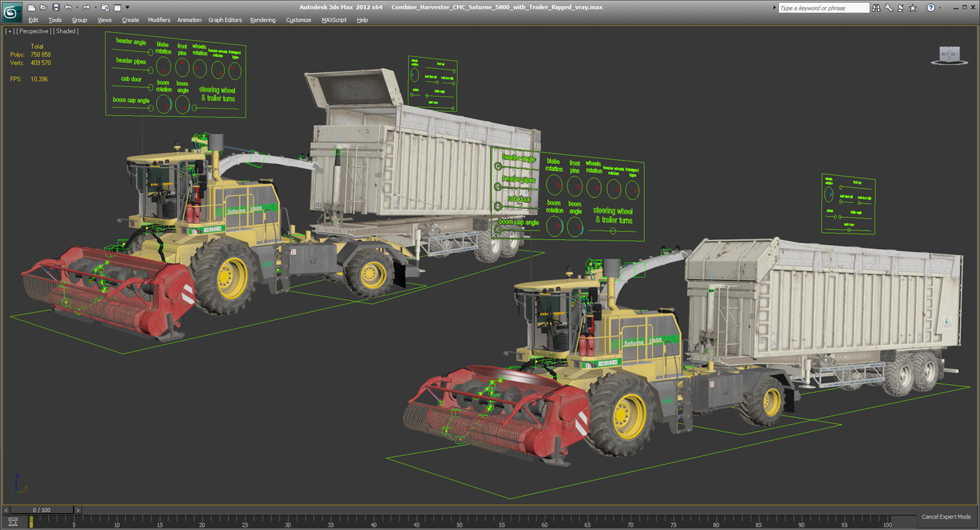Image resolution: width=980 pixels, height=530 pixels.
Task: Click the previous frame arrow on time slider
Action: coord(7,510)
